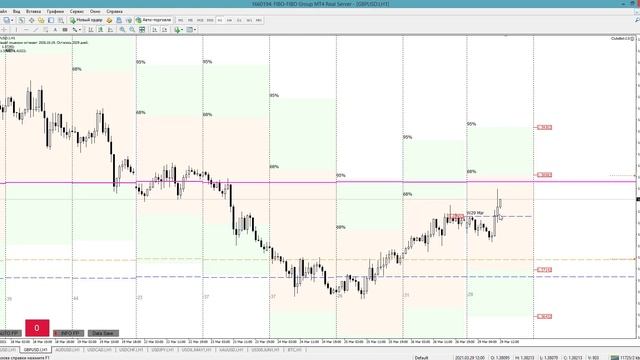Viewport: 640px width, 360px height.
Task: Click the New Order button
Action: coord(86,20)
